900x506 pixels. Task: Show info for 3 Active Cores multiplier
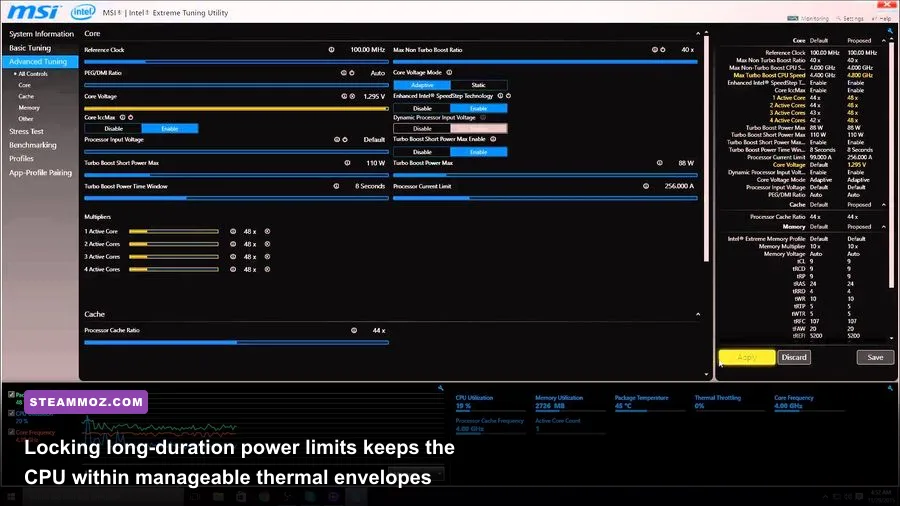pyautogui.click(x=233, y=257)
